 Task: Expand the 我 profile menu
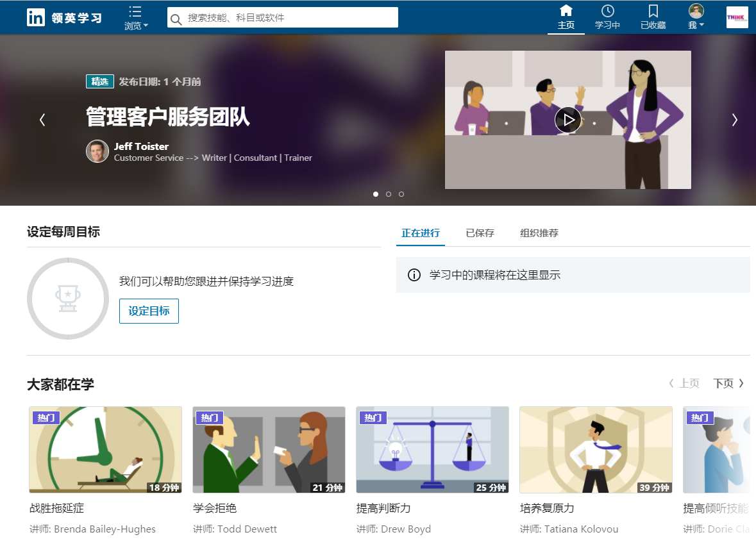(x=696, y=17)
